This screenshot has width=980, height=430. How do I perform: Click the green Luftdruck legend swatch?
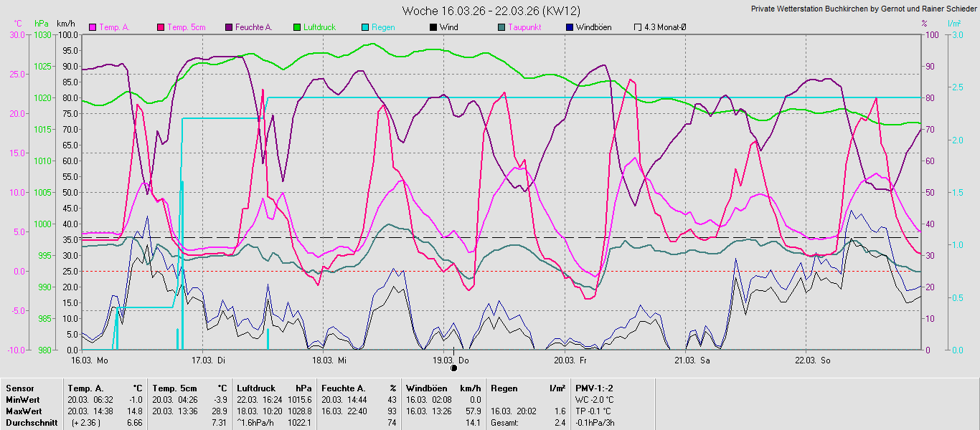[297, 27]
